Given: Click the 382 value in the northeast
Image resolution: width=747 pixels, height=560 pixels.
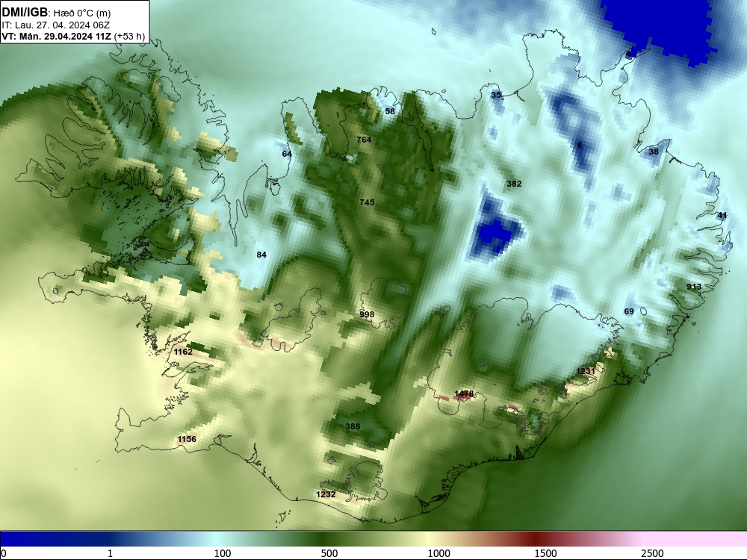Looking at the screenshot, I should [514, 184].
